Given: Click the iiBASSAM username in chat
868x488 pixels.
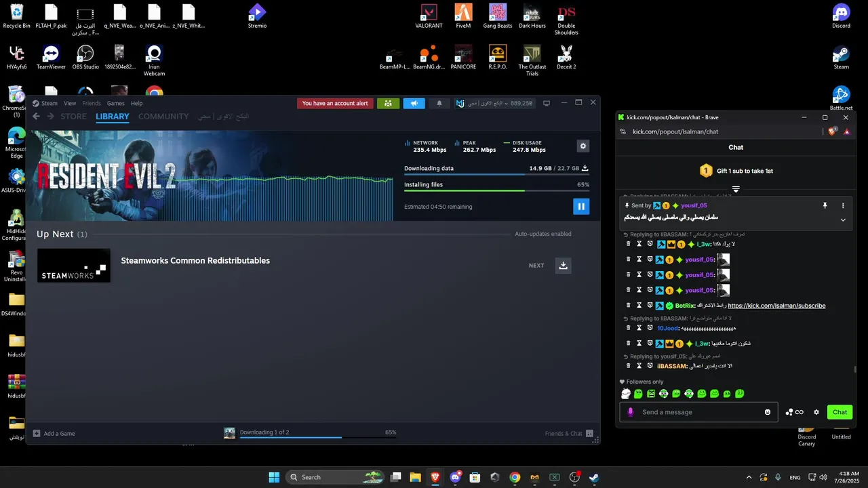Looking at the screenshot, I should coord(672,366).
